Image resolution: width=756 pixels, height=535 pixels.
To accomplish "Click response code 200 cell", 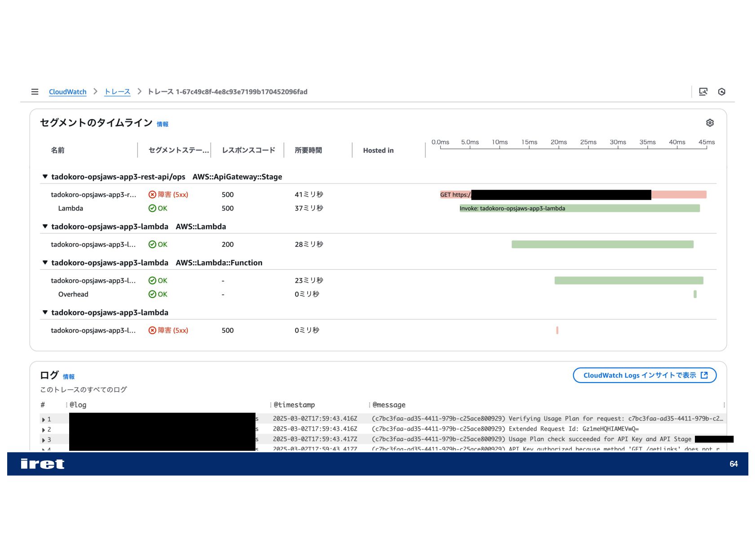I will tap(228, 245).
